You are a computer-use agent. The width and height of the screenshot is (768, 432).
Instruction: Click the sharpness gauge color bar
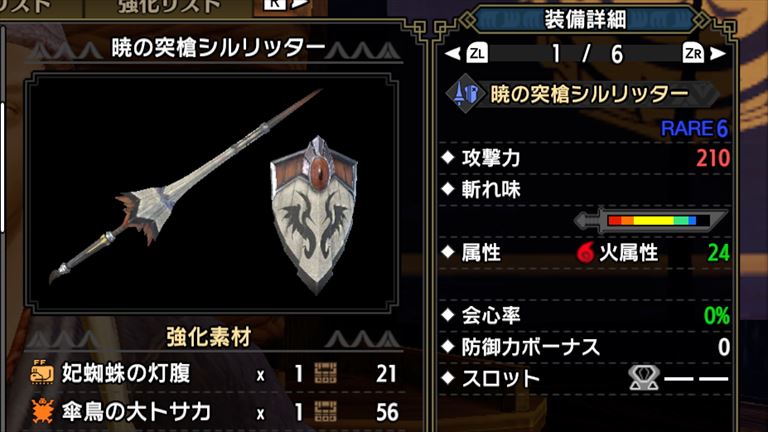tap(651, 220)
